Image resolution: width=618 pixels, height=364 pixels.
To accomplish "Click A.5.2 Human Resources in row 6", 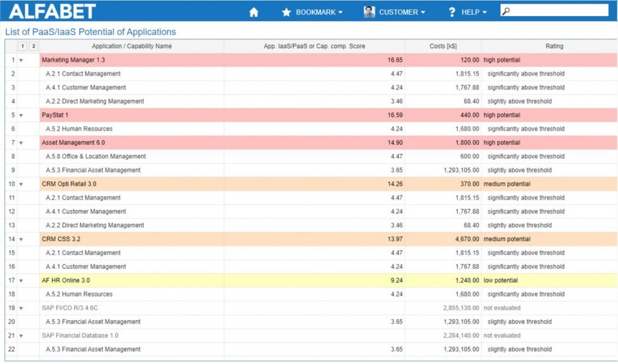I will (79, 129).
